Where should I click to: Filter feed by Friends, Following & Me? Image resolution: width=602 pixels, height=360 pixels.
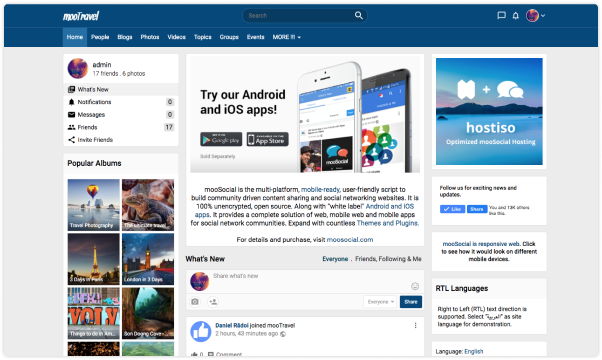coord(388,259)
